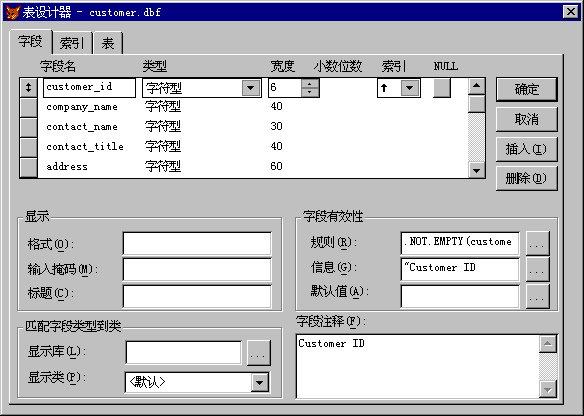Screen dimensions: 584x416
Task: Select the row button beside company_name
Action: (x=28, y=108)
